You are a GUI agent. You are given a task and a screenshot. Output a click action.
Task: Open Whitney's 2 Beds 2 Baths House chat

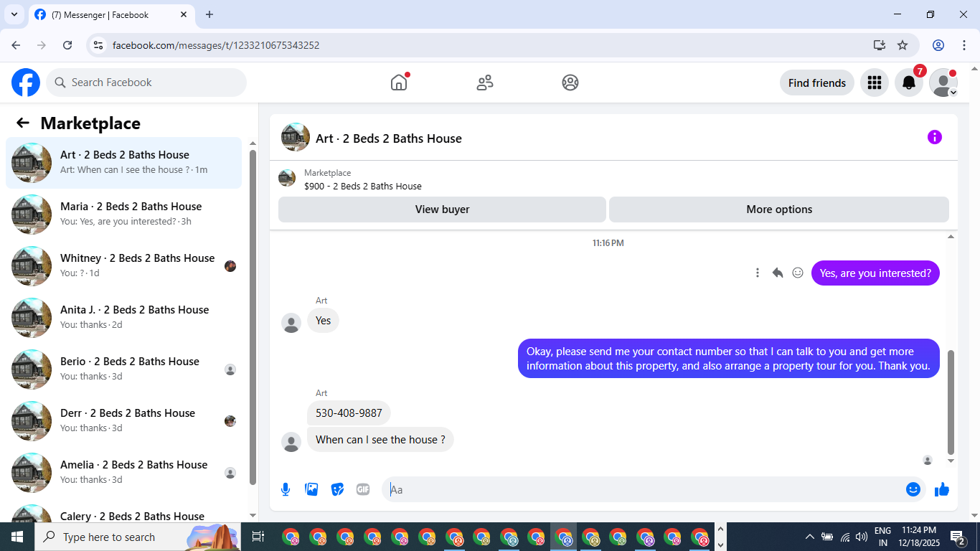[123, 266]
